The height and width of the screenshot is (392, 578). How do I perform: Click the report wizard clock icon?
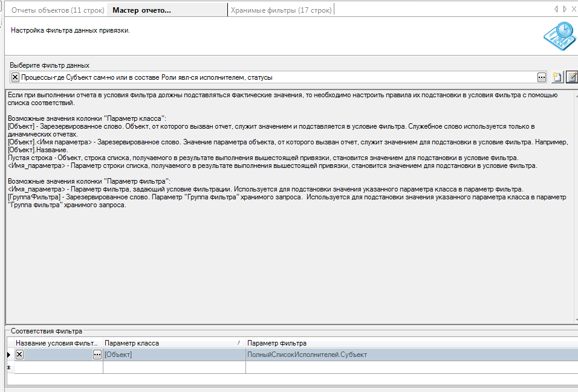(x=559, y=37)
